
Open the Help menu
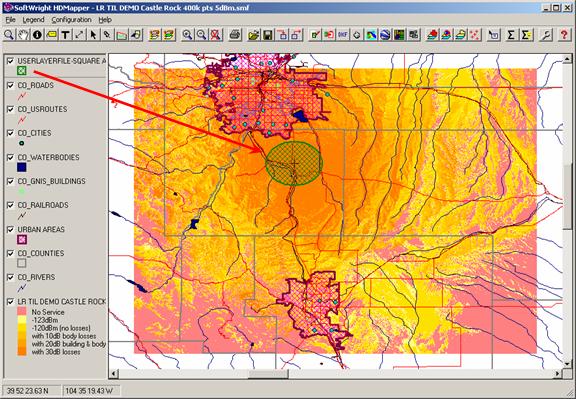pyautogui.click(x=105, y=20)
